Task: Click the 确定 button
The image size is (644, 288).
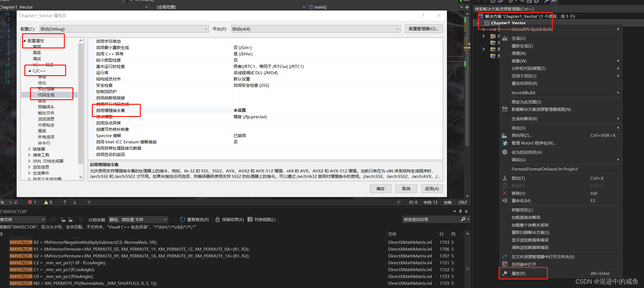Action: click(x=380, y=188)
